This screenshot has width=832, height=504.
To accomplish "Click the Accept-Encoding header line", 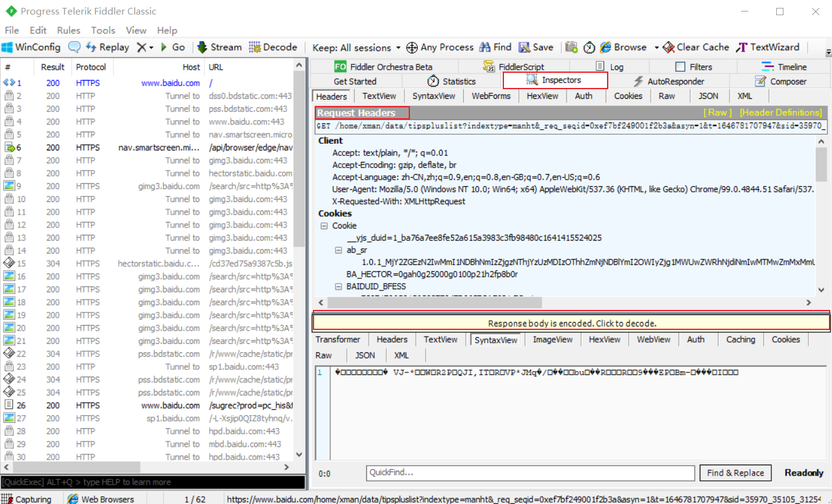I will [395, 165].
